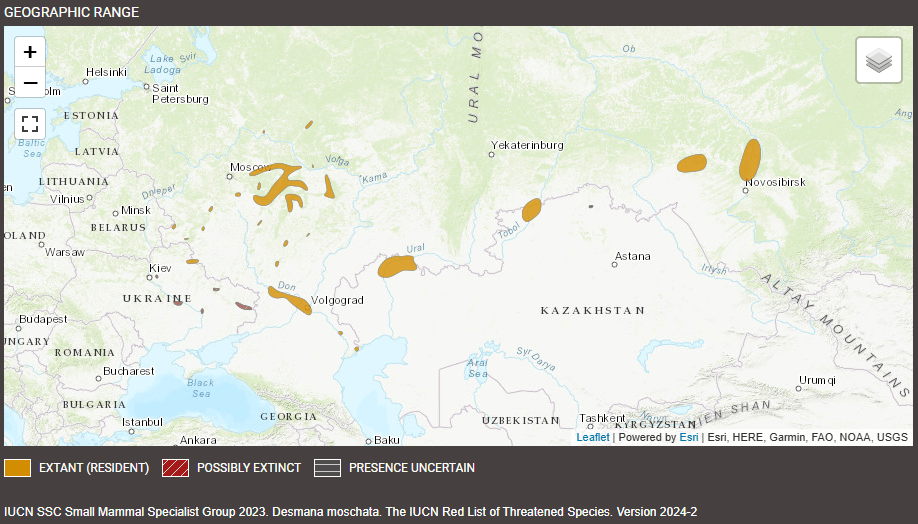Click the range polygon along the Ural river

pos(395,266)
